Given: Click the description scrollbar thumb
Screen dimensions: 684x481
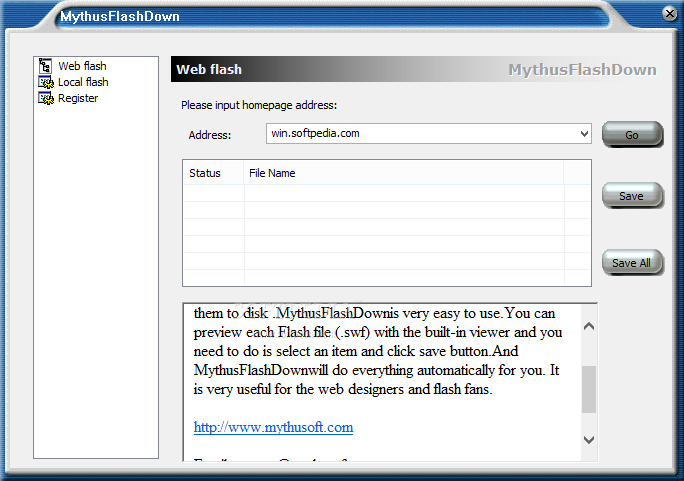Looking at the screenshot, I should 589,389.
